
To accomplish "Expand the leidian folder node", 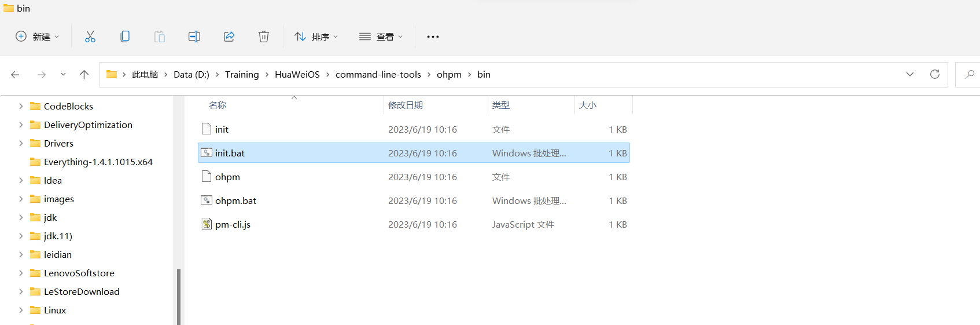I will click(21, 254).
